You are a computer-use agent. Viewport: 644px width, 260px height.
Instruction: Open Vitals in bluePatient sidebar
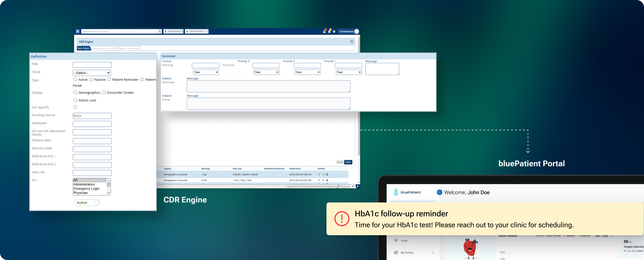coord(404,240)
